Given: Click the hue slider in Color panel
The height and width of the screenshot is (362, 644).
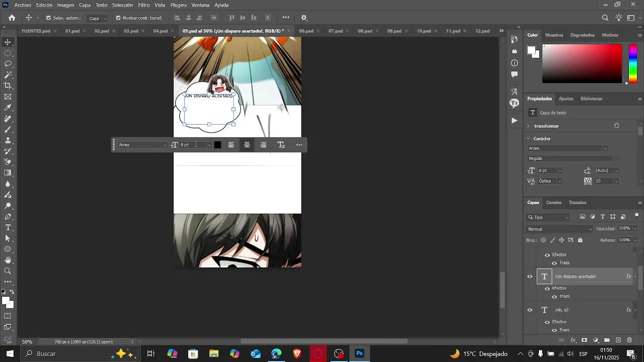Looking at the screenshot, I should click(x=633, y=63).
